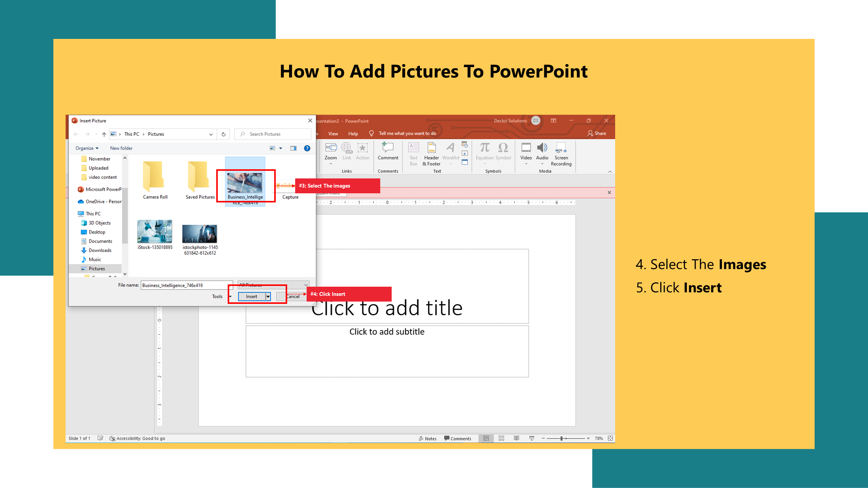Open the Tools dropdown in the dialog
The width and height of the screenshot is (868, 488).
[x=222, y=297]
